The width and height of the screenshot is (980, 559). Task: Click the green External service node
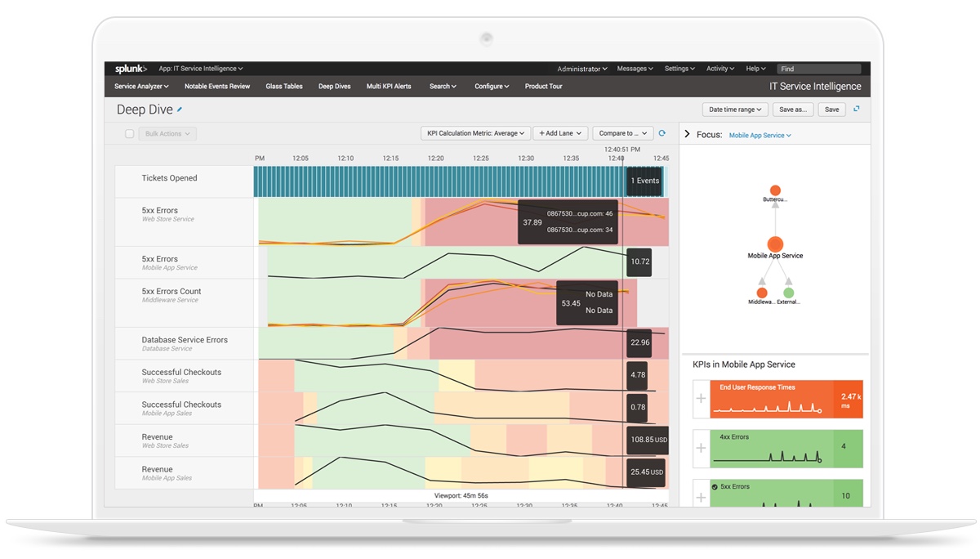(x=788, y=292)
